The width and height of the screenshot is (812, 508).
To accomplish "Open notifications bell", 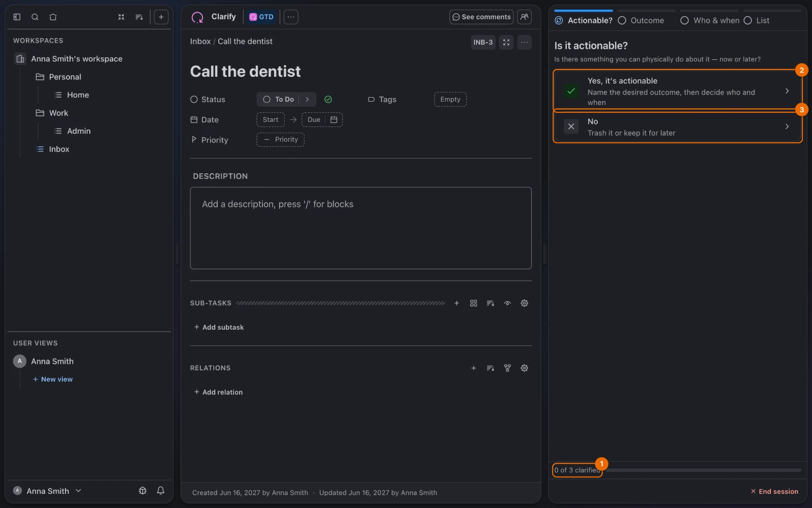I will point(160,491).
